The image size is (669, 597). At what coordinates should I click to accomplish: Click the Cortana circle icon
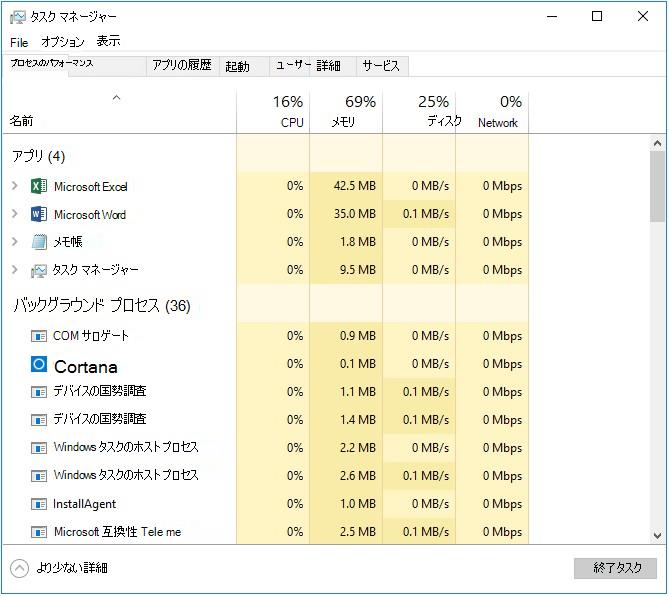tap(39, 364)
